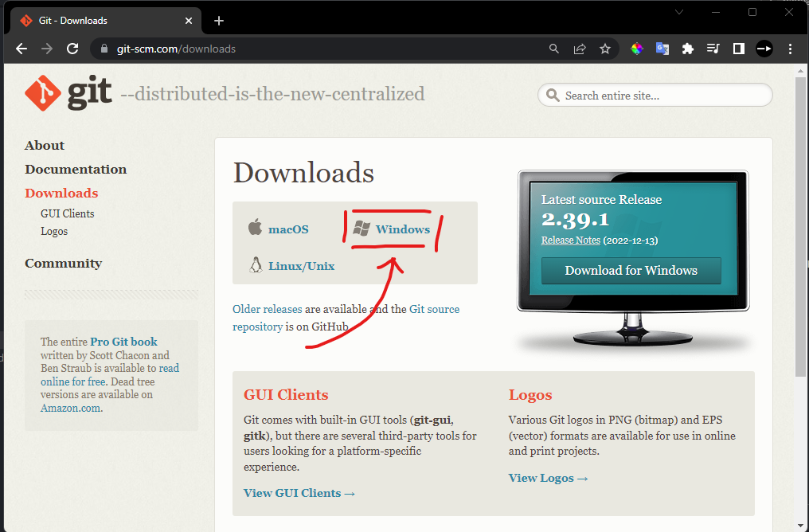Viewport: 809px width, 532px height.
Task: Click the search magnifier icon in site search
Action: tap(553, 96)
